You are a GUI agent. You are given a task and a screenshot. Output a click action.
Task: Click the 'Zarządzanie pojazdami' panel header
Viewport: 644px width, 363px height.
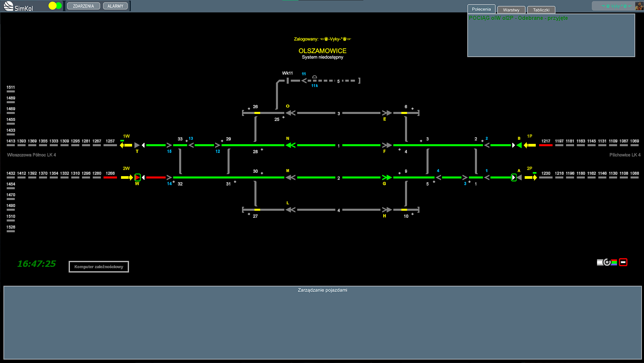tap(322, 290)
